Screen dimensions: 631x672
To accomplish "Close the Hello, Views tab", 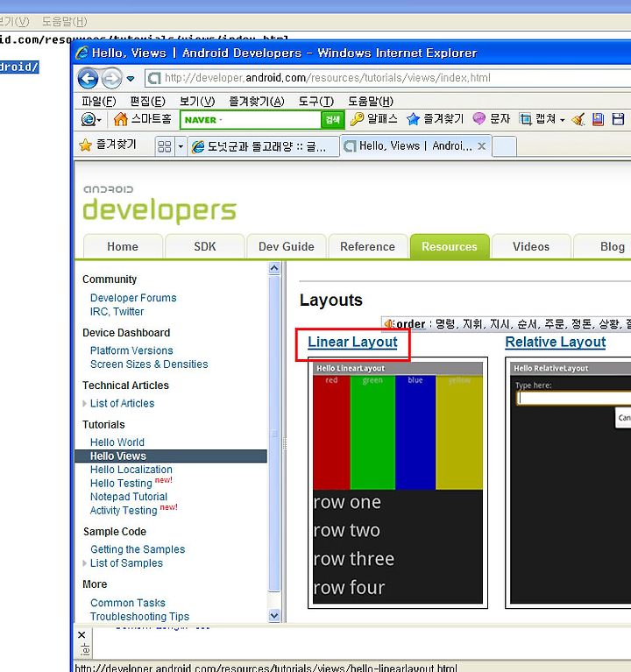I will 481,146.
